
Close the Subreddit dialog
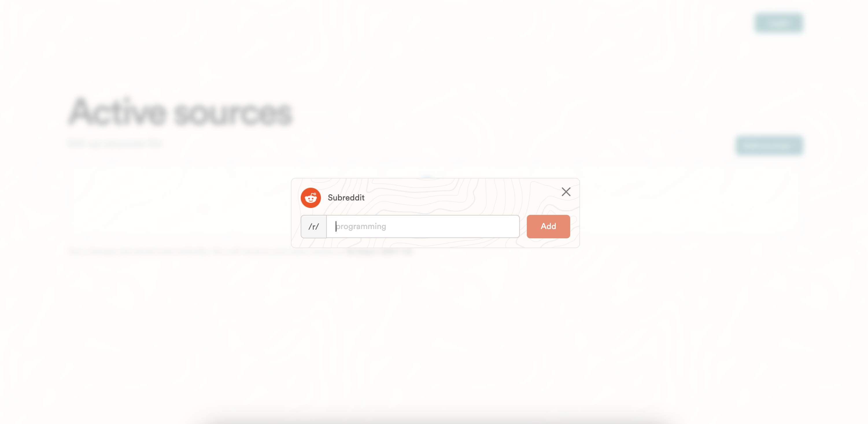pyautogui.click(x=566, y=192)
